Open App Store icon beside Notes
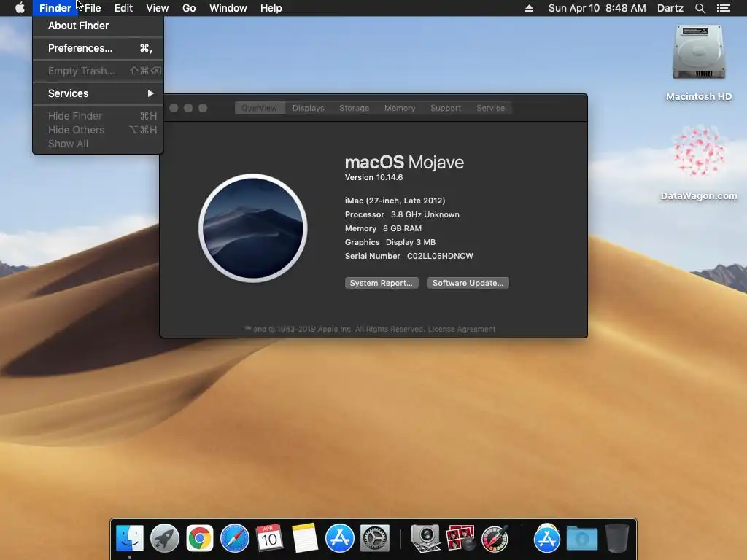This screenshot has width=747, height=560. click(340, 539)
